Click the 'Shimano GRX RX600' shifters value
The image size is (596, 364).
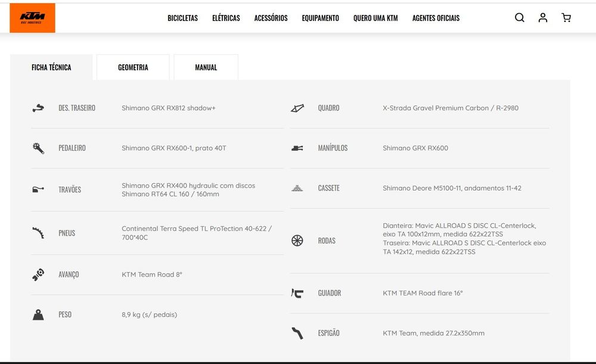[415, 148]
